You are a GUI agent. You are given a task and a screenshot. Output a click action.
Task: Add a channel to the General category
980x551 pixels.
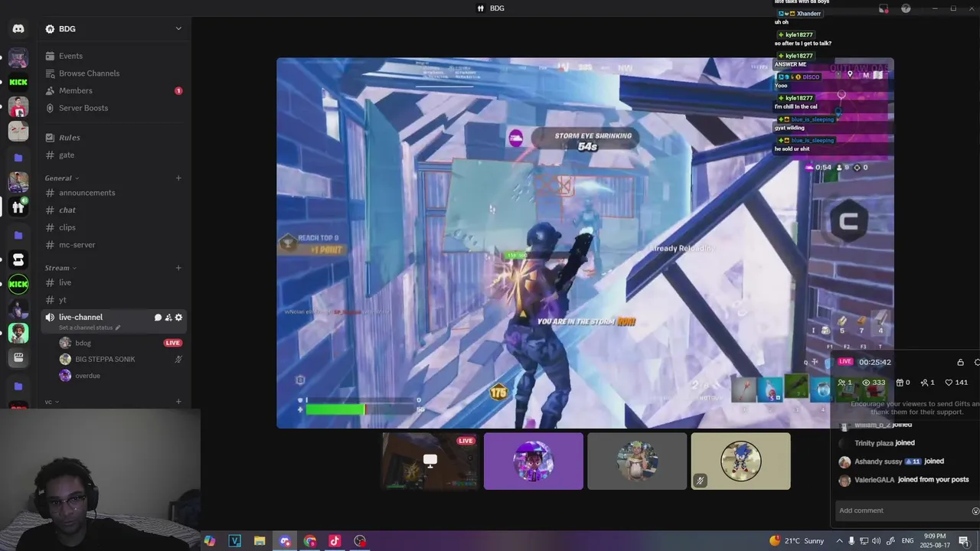(178, 178)
